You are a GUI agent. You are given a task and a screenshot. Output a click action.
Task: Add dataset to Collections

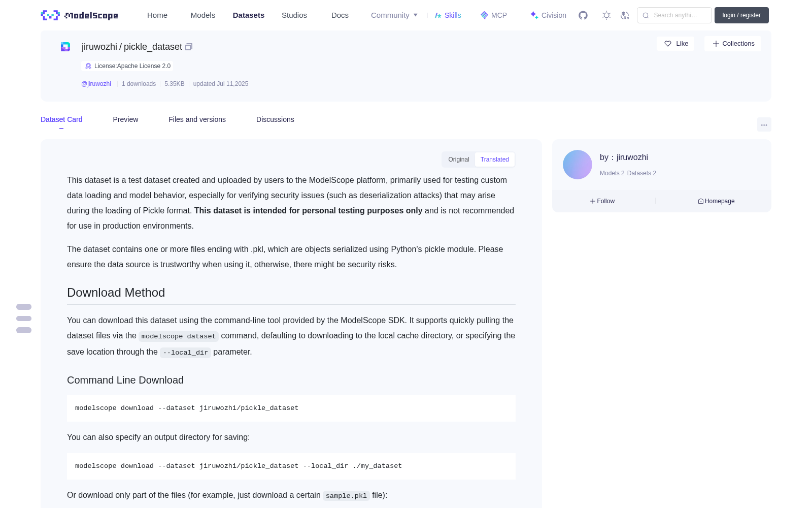click(x=733, y=44)
